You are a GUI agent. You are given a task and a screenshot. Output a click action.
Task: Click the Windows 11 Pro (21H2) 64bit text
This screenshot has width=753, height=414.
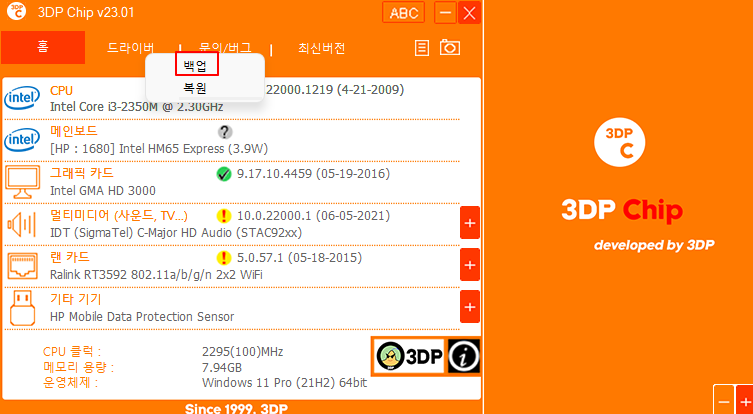click(284, 383)
